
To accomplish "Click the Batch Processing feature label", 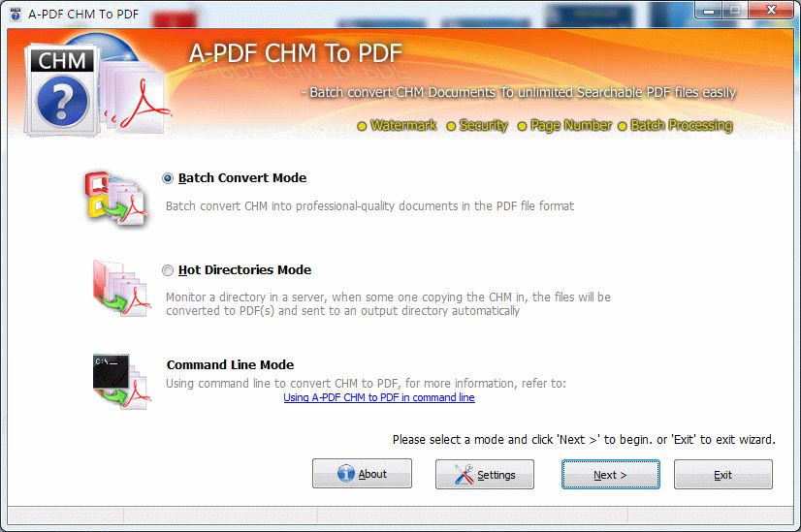I will 681,126.
